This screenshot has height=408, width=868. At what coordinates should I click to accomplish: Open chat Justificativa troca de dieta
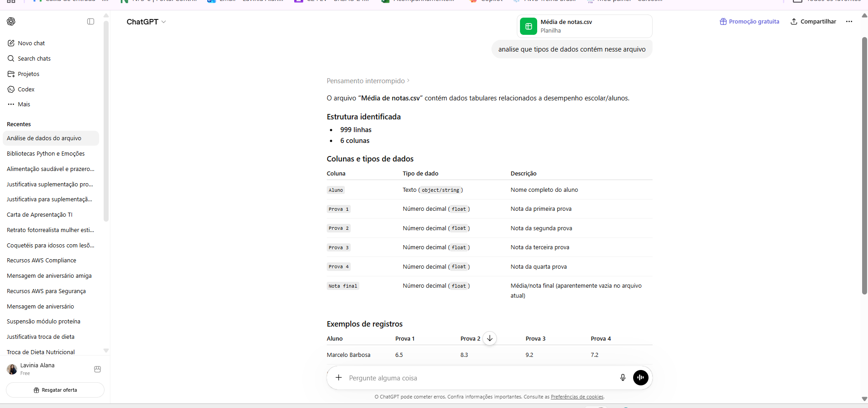pyautogui.click(x=51, y=337)
